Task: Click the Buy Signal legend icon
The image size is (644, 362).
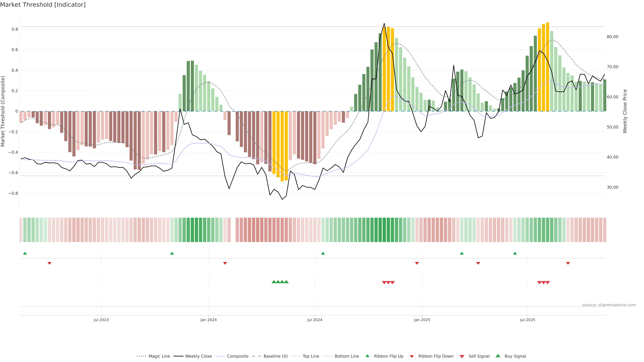Action: pyautogui.click(x=498, y=356)
